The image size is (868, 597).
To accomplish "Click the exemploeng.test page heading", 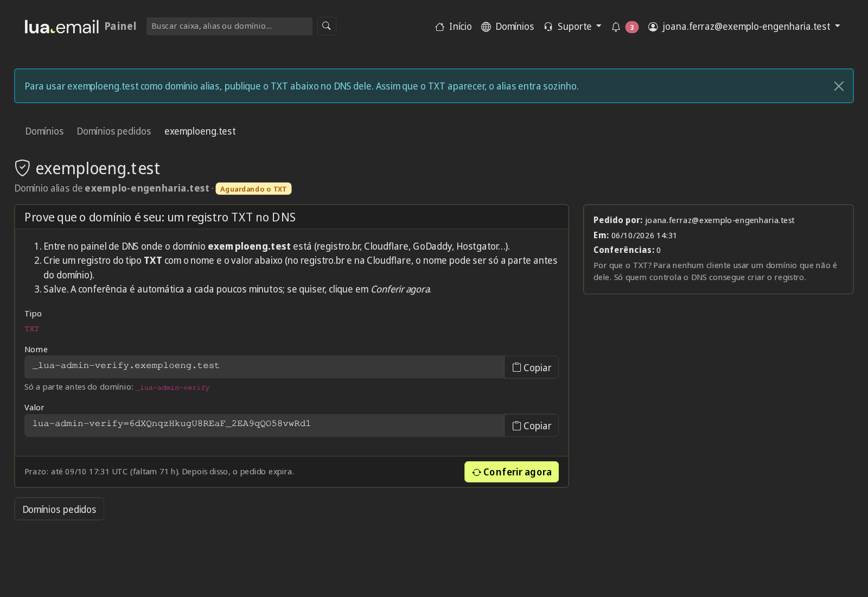I will (x=98, y=168).
